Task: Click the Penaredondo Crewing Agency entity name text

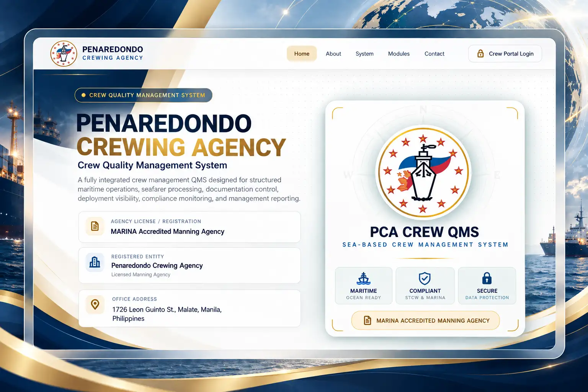Action: [x=157, y=266]
